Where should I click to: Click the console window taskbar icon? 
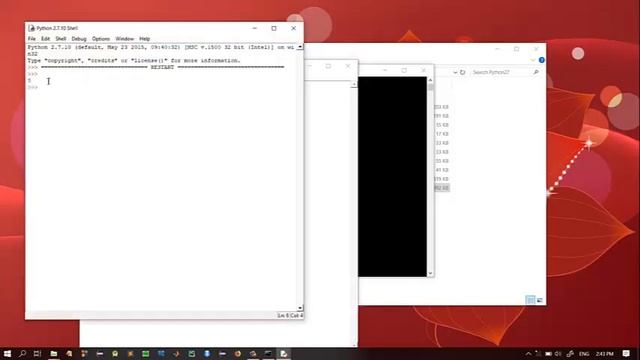(x=268, y=353)
